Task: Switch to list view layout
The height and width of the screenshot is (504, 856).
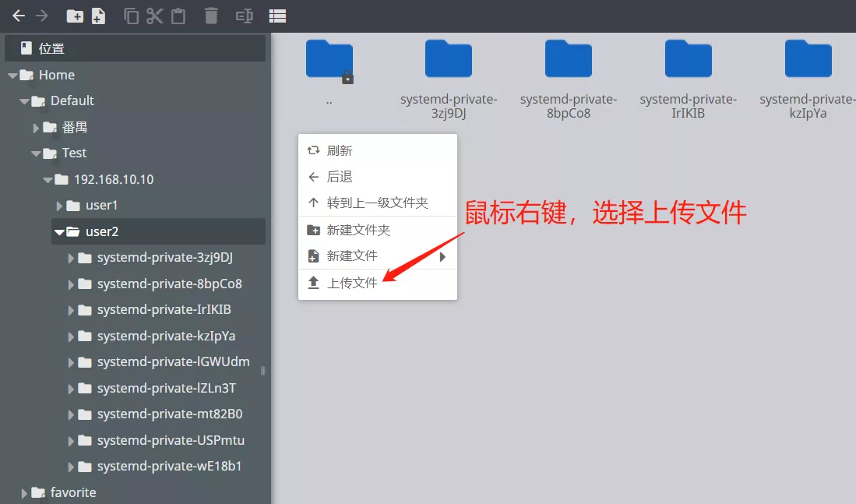Action: pyautogui.click(x=277, y=16)
